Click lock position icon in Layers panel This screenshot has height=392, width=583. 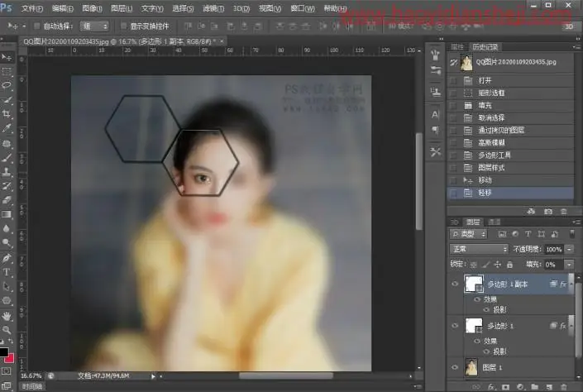pyautogui.click(x=498, y=265)
